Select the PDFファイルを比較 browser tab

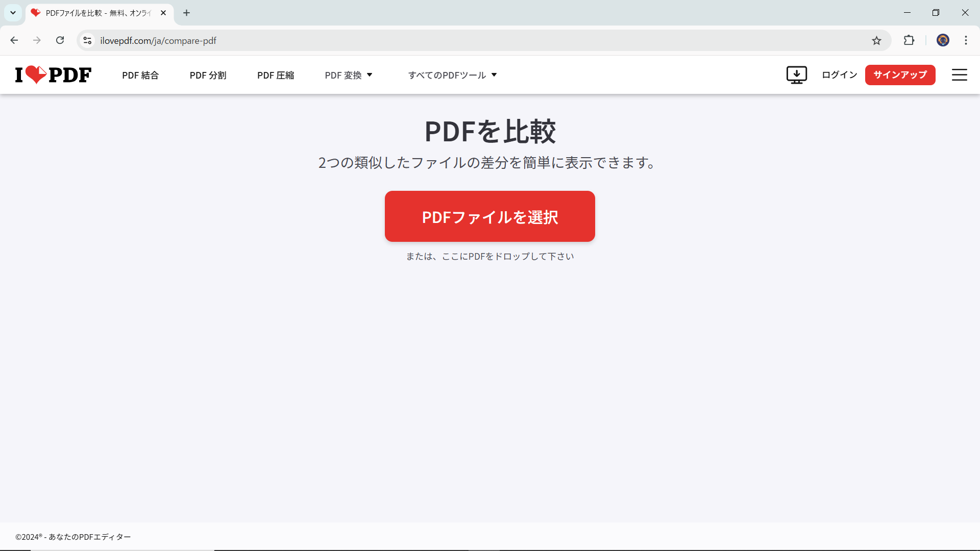100,13
